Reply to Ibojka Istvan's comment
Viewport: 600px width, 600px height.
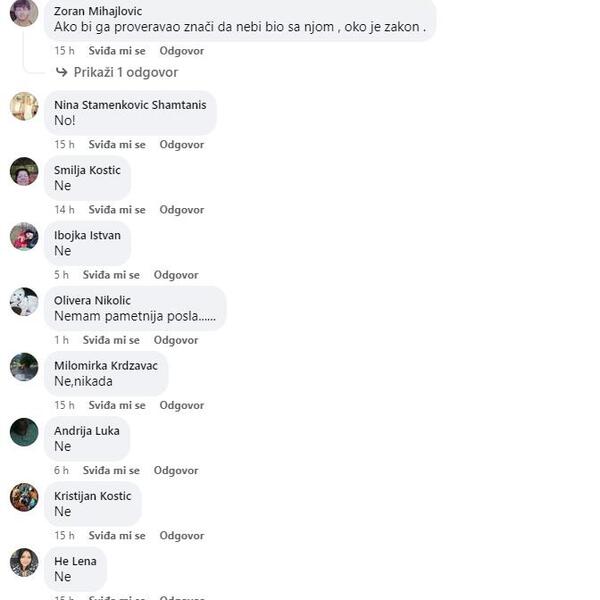click(x=176, y=275)
